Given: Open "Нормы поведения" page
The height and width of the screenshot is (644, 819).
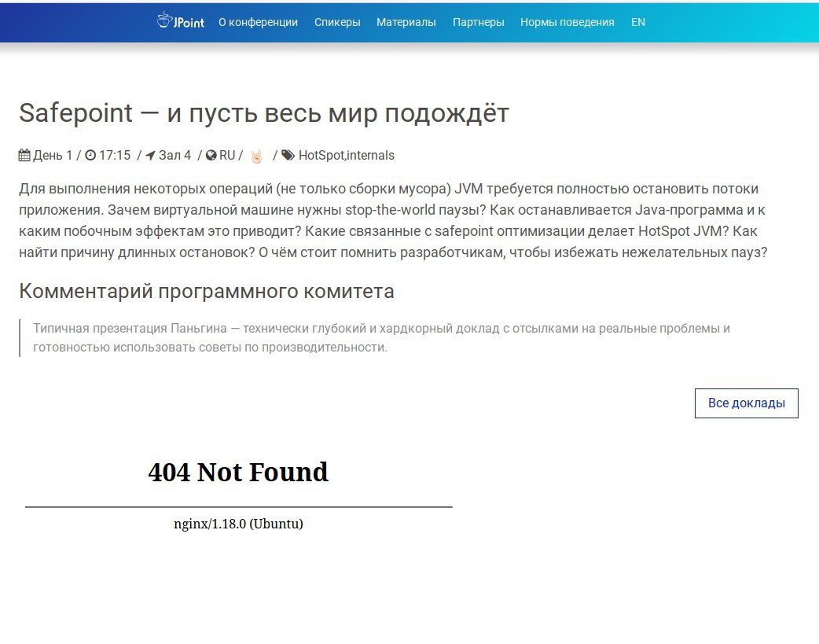Looking at the screenshot, I should [567, 23].
